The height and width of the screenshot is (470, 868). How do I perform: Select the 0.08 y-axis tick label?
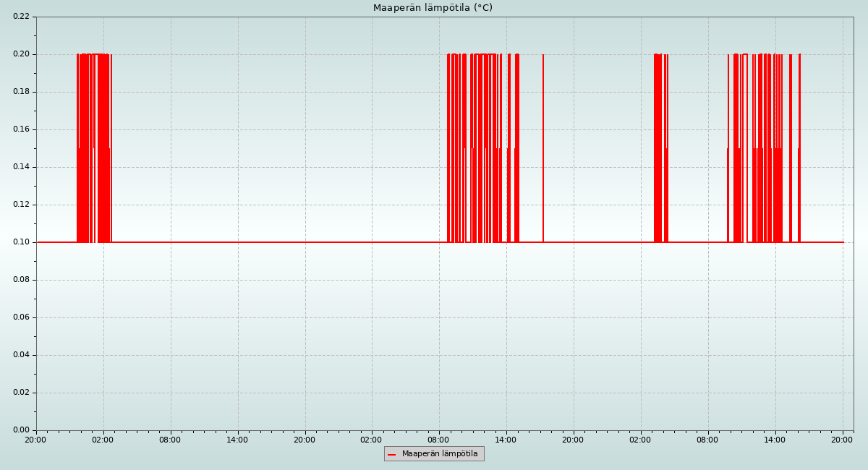[x=21, y=280]
